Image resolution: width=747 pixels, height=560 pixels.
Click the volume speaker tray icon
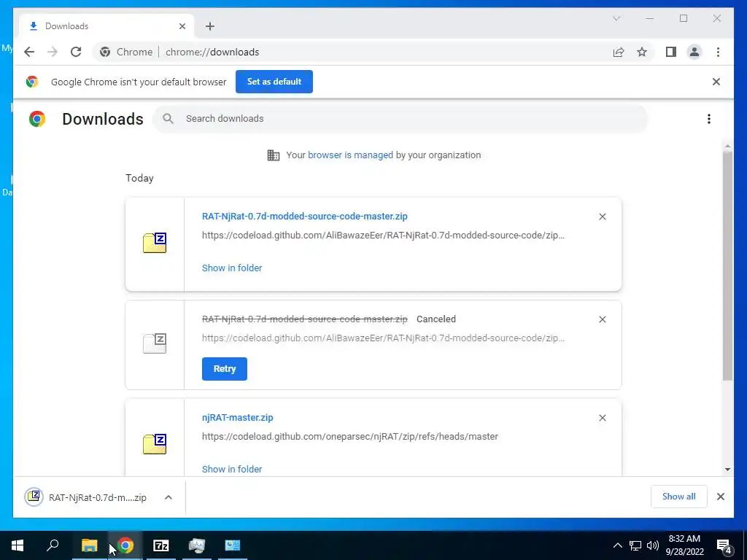(653, 545)
